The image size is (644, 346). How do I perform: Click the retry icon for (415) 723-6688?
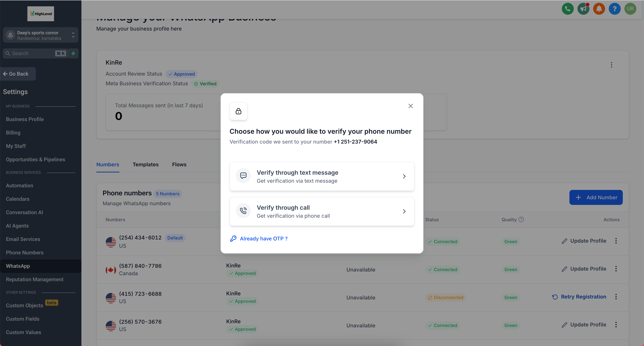tap(555, 297)
